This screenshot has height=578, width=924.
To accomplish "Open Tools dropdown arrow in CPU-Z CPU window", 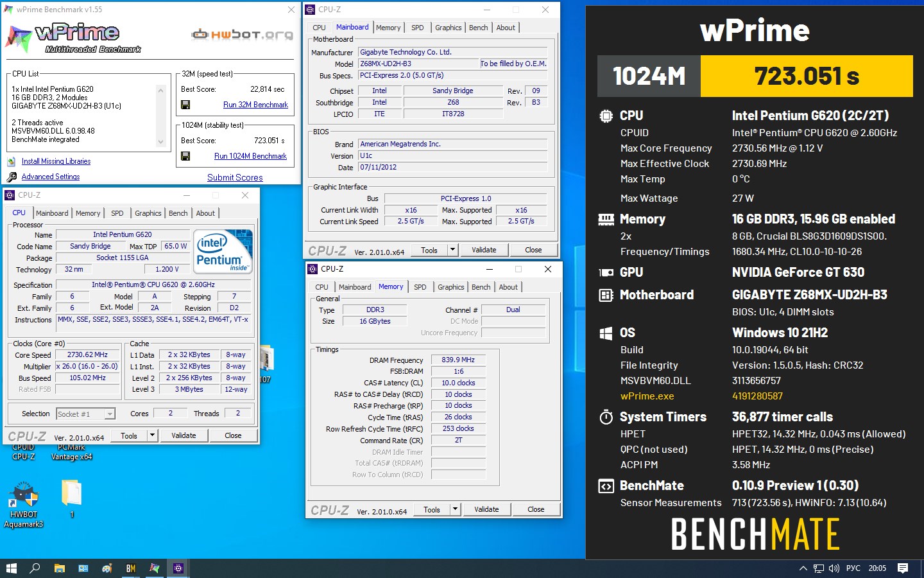I will [153, 435].
